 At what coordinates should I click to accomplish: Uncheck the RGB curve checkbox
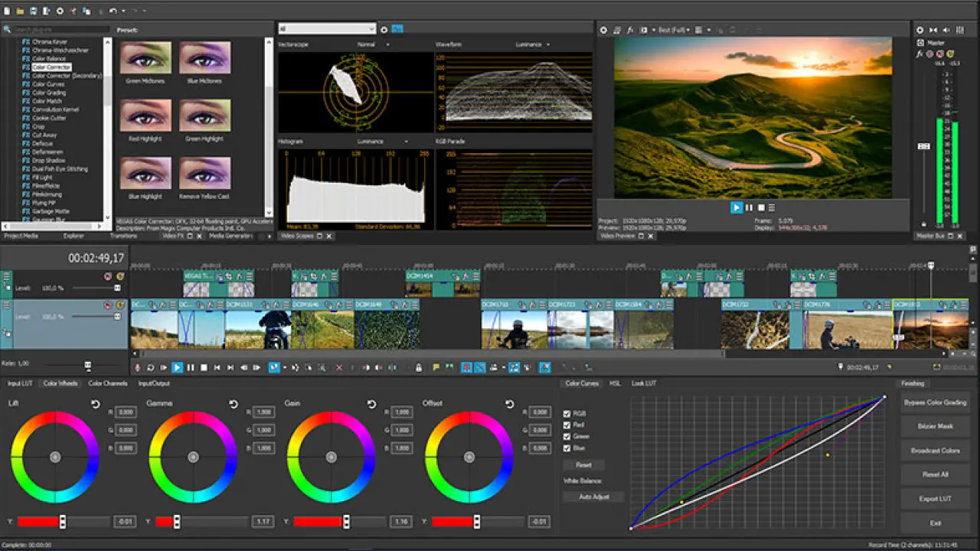coord(567,413)
